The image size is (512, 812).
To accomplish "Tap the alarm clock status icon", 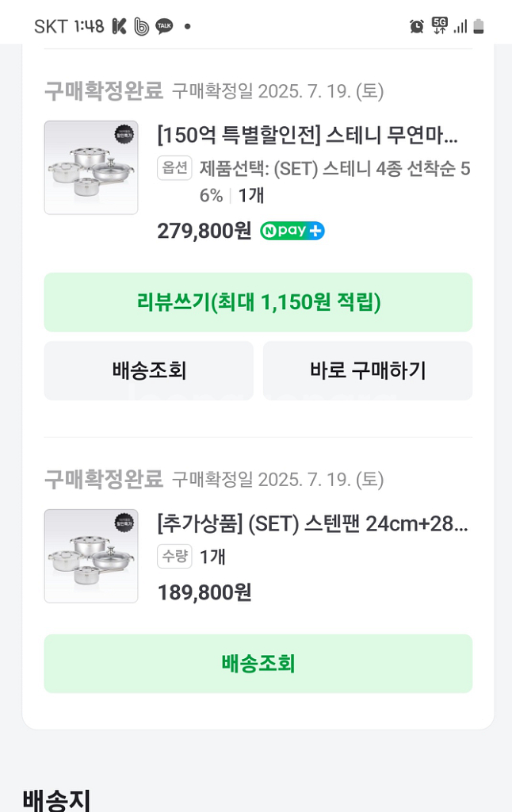I will pyautogui.click(x=417, y=26).
